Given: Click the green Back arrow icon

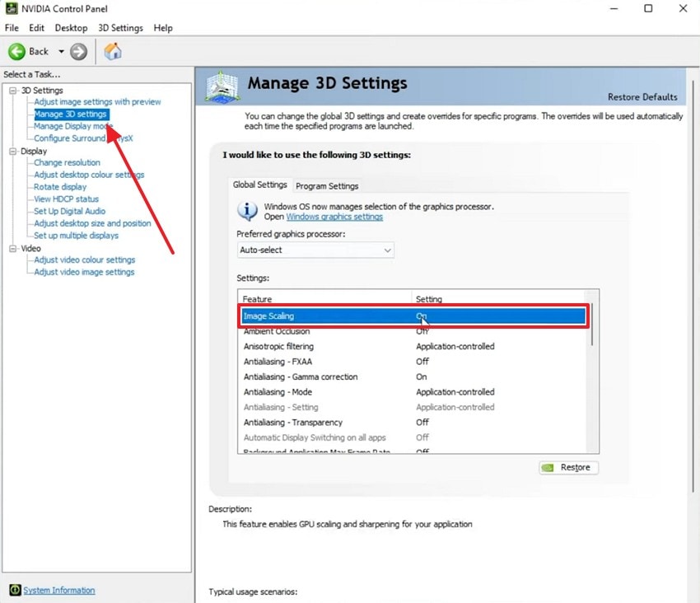Looking at the screenshot, I should tap(17, 52).
